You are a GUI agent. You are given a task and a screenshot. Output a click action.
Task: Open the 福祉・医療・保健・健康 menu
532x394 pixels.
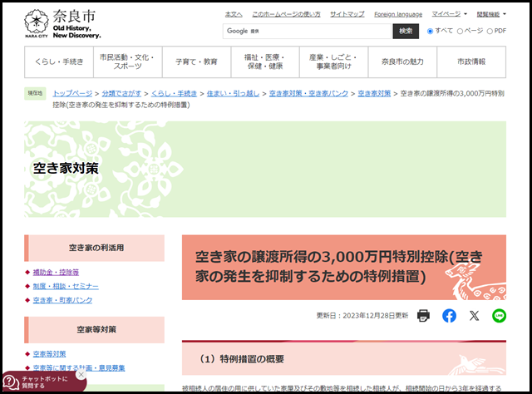(265, 62)
